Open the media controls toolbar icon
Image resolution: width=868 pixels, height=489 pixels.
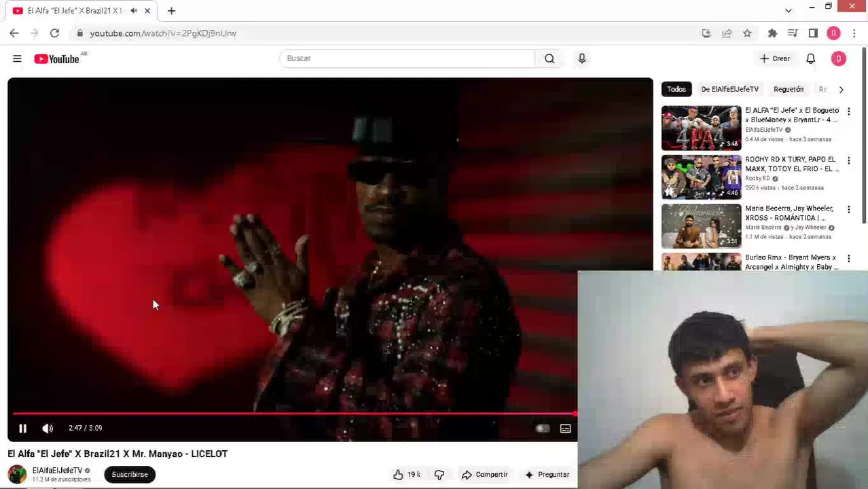[793, 33]
